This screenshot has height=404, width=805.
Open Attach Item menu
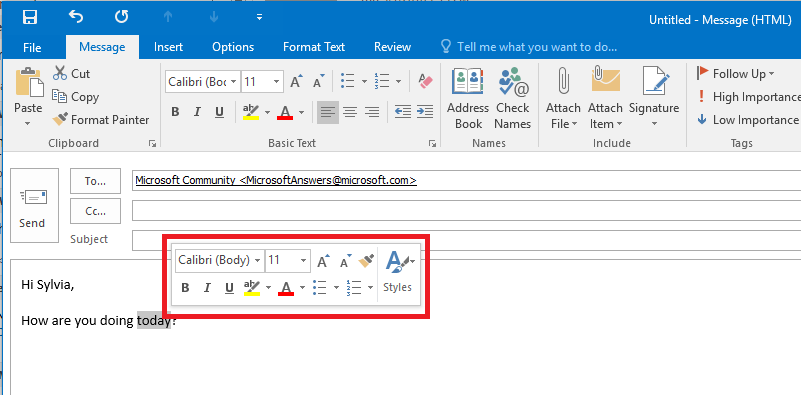605,99
